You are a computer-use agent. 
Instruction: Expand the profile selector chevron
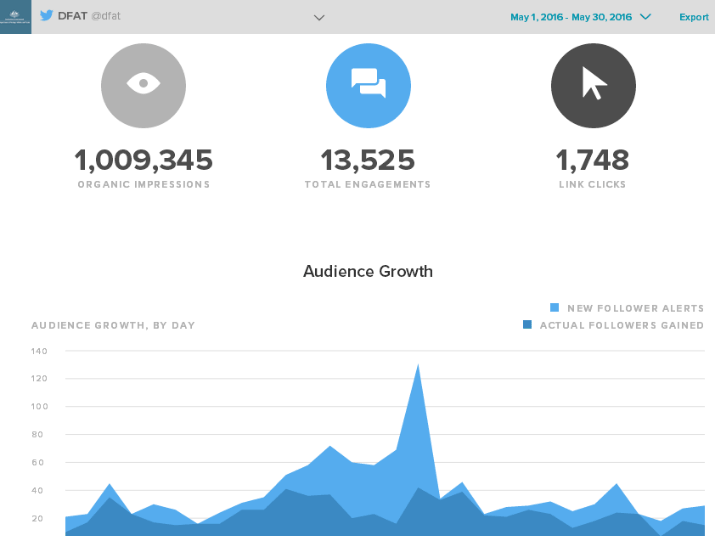pos(319,18)
